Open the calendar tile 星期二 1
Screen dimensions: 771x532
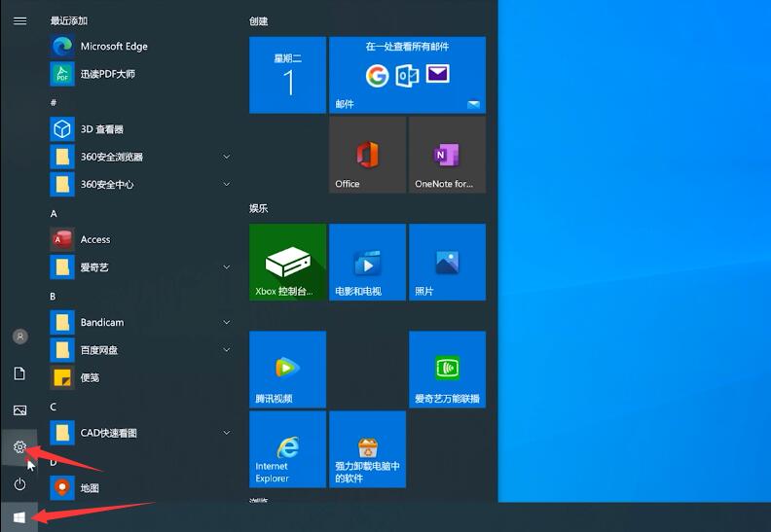pyautogui.click(x=287, y=75)
